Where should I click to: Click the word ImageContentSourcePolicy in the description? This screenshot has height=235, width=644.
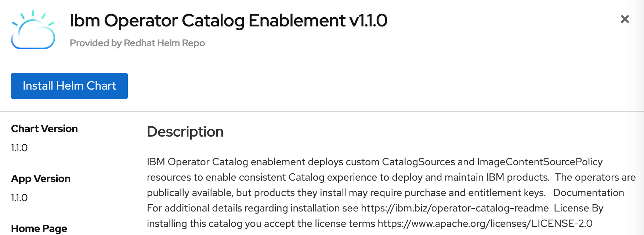(x=540, y=162)
